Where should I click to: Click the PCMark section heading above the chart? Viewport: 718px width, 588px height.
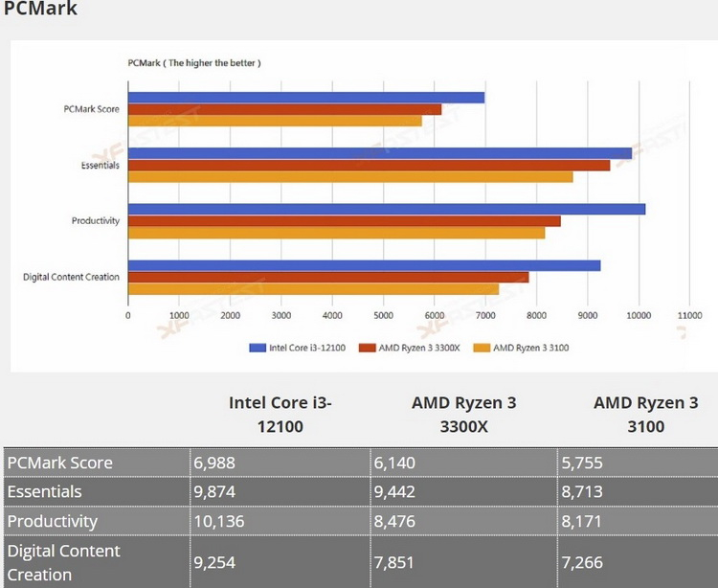point(40,10)
